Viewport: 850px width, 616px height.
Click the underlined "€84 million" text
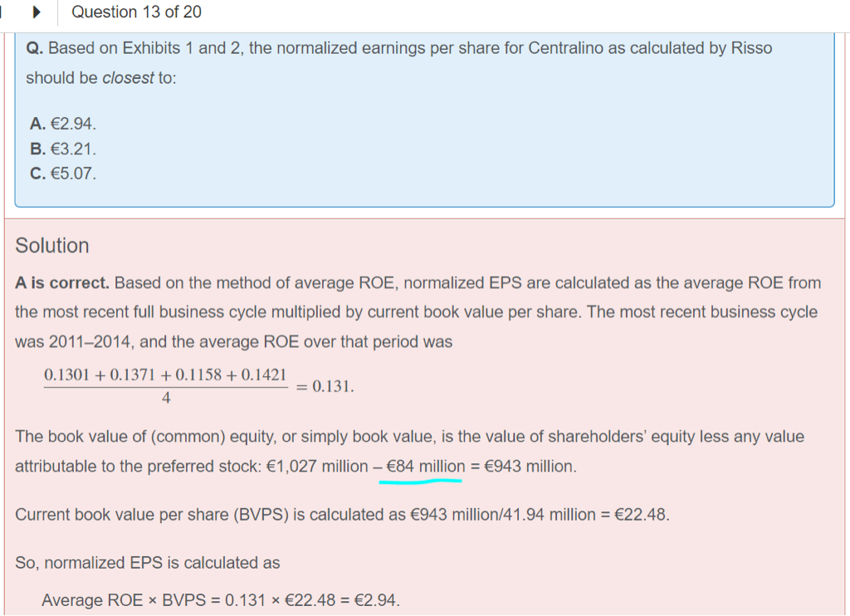pyautogui.click(x=425, y=467)
